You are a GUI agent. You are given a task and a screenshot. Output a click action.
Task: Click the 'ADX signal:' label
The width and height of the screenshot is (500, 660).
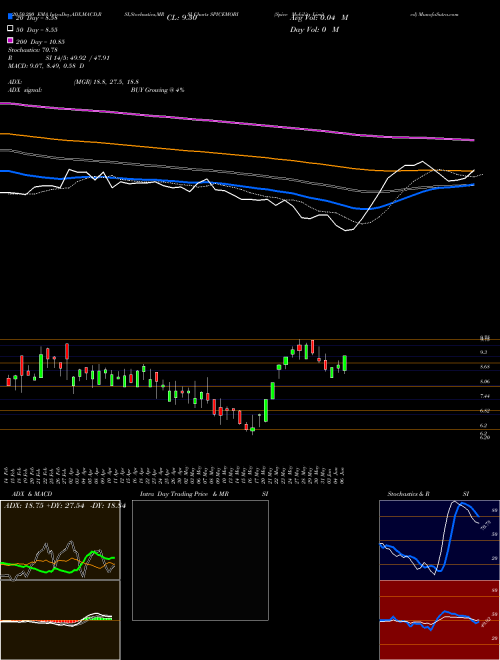point(25,90)
